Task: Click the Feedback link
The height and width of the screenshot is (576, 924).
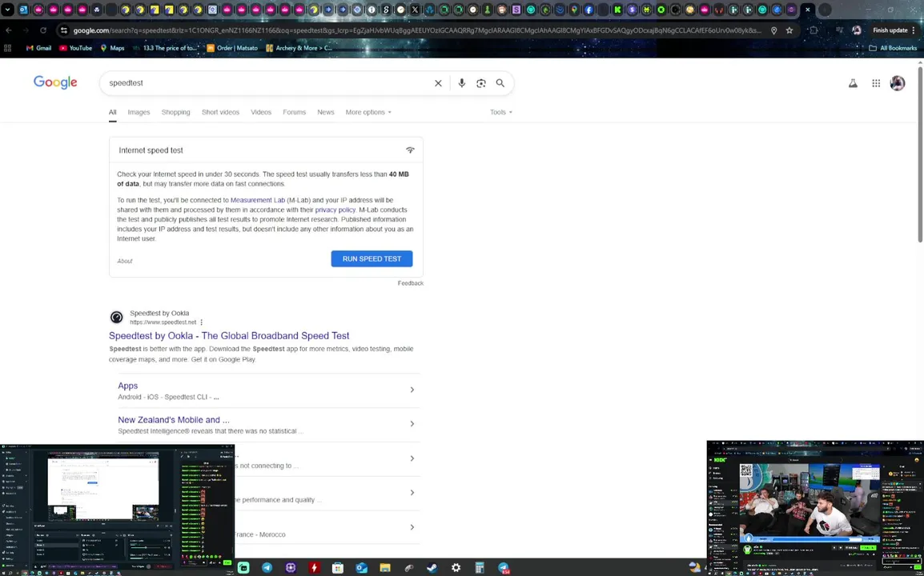Action: (x=411, y=283)
